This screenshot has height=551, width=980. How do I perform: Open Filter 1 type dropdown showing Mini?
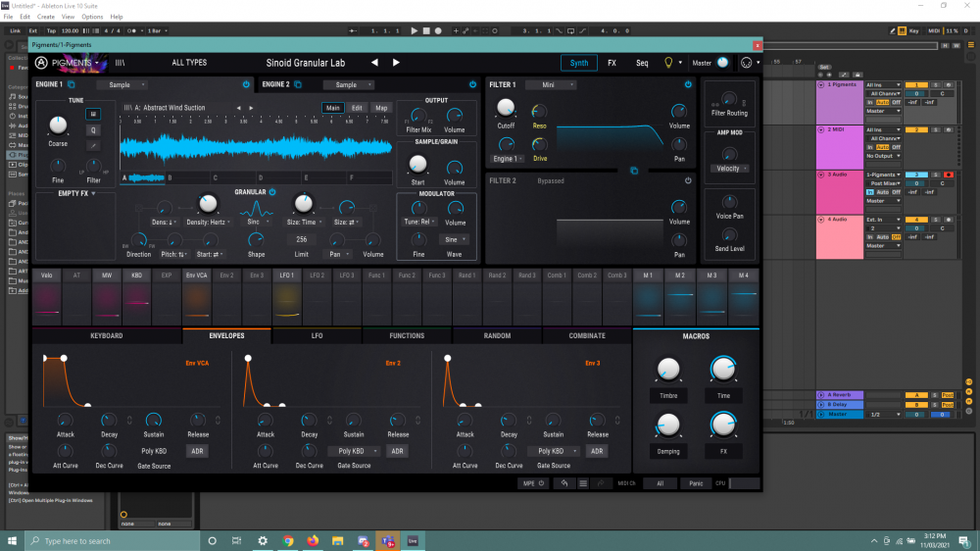click(x=551, y=84)
